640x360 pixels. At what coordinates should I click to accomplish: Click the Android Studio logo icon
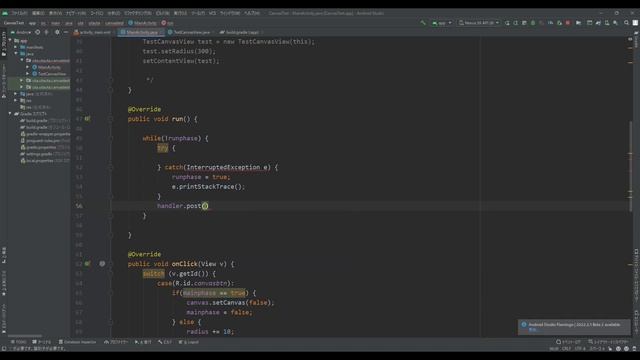click(x=5, y=13)
